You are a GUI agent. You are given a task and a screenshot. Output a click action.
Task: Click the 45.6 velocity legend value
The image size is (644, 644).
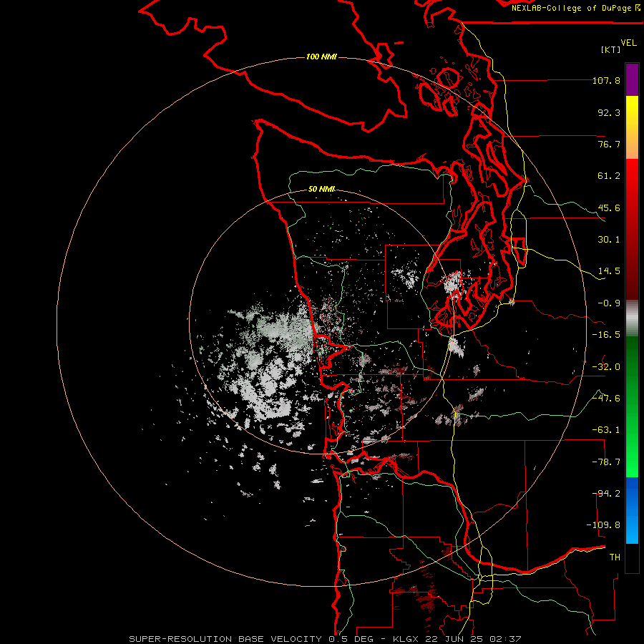point(609,208)
